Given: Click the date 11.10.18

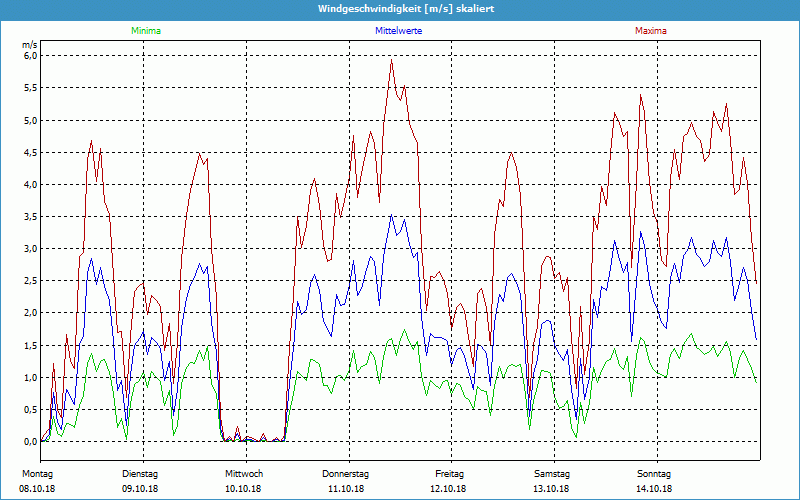Looking at the screenshot, I should (x=346, y=489).
